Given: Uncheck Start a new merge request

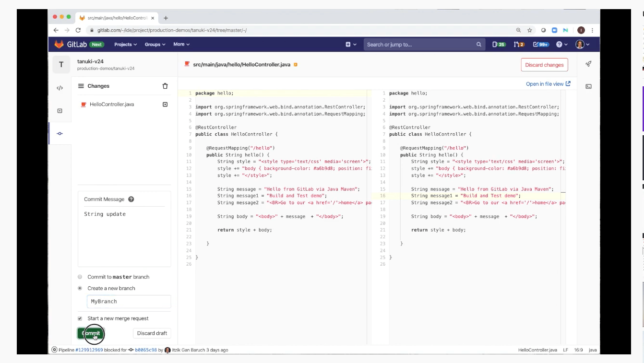Looking at the screenshot, I should tap(80, 319).
